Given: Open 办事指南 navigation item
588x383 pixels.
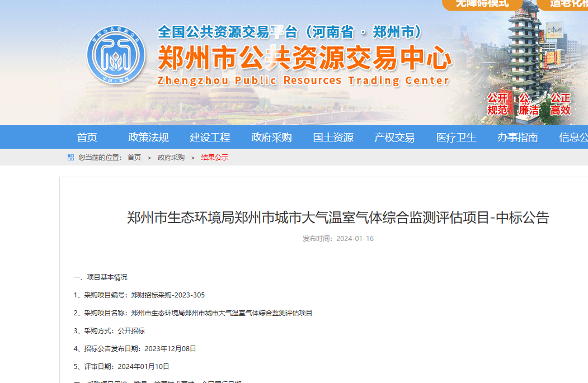Looking at the screenshot, I should click(x=518, y=138).
